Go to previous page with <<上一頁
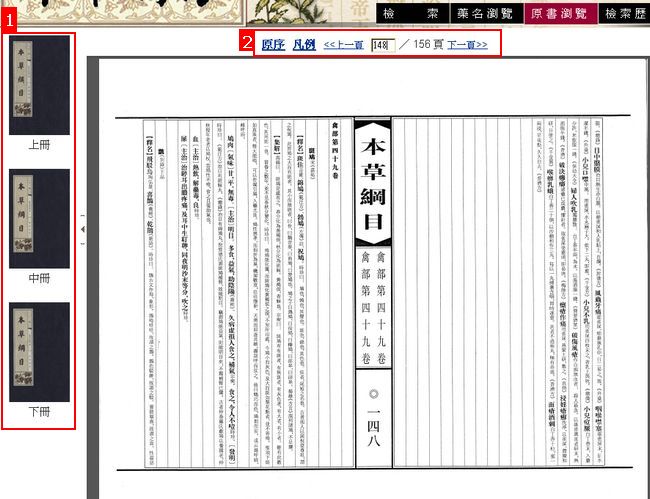This screenshot has width=650, height=499. pyautogui.click(x=344, y=45)
